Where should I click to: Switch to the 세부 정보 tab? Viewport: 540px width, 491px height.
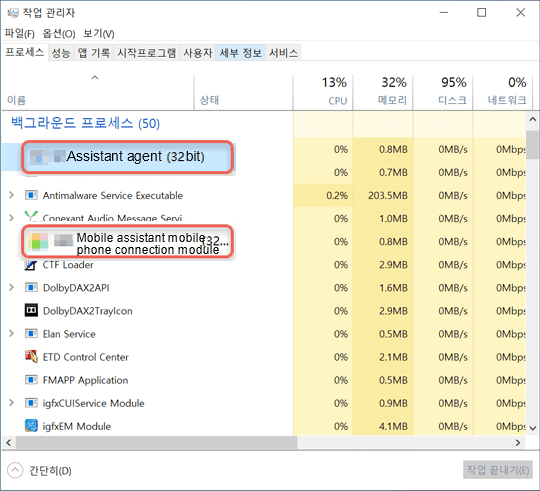tap(240, 53)
